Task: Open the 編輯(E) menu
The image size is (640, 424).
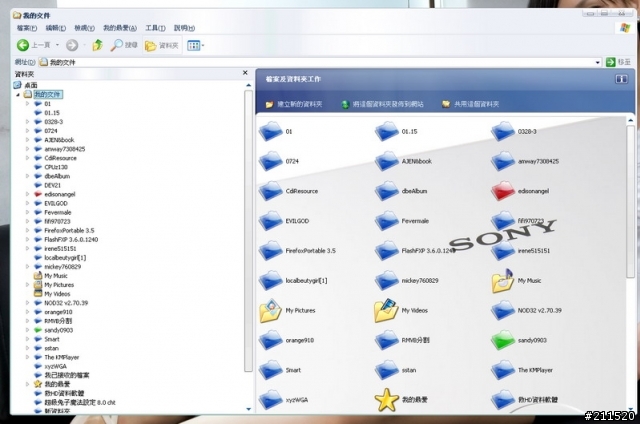Action: (56, 28)
